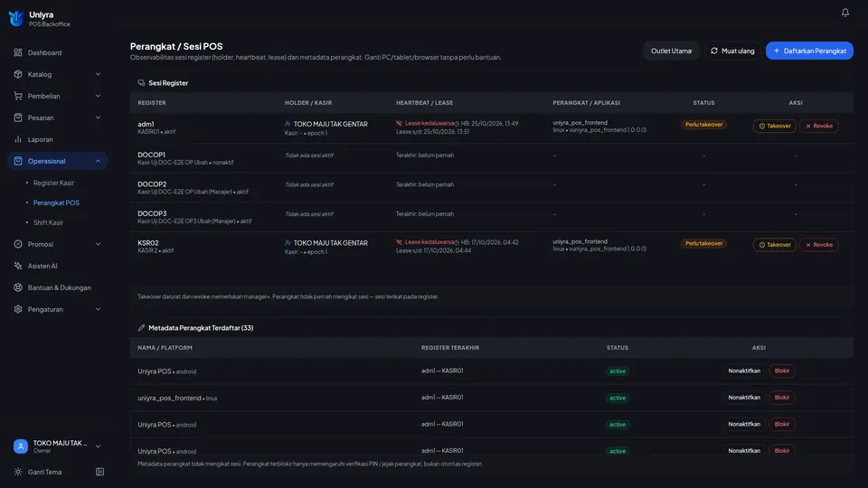Click active status of uniyra_pos_frontend device
Image resolution: width=868 pixels, height=488 pixels.
click(618, 398)
